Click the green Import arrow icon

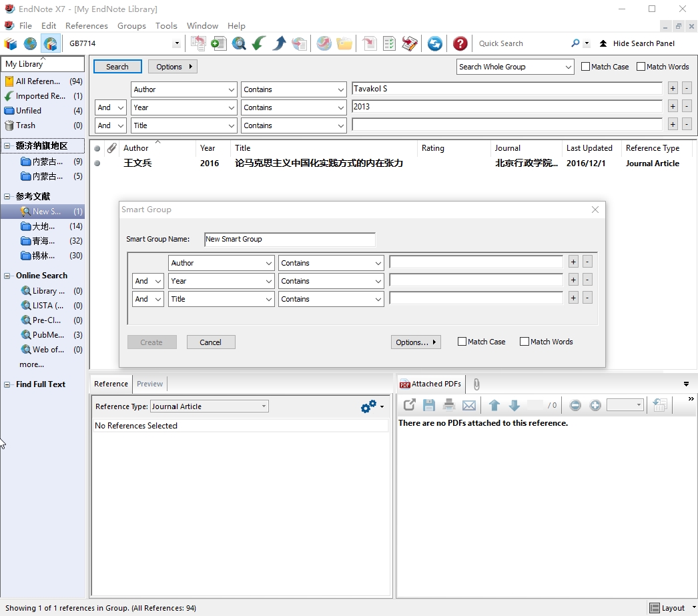259,44
